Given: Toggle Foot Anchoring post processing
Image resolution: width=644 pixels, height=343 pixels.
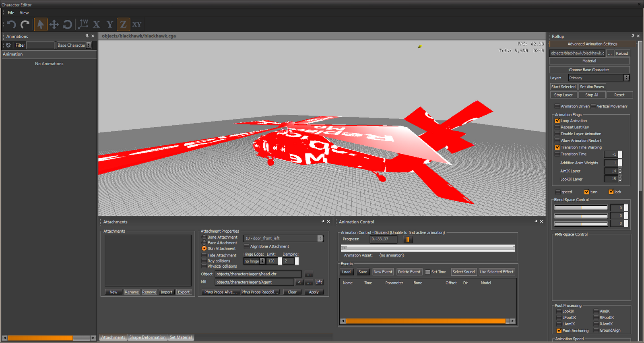Looking at the screenshot, I should point(559,331).
